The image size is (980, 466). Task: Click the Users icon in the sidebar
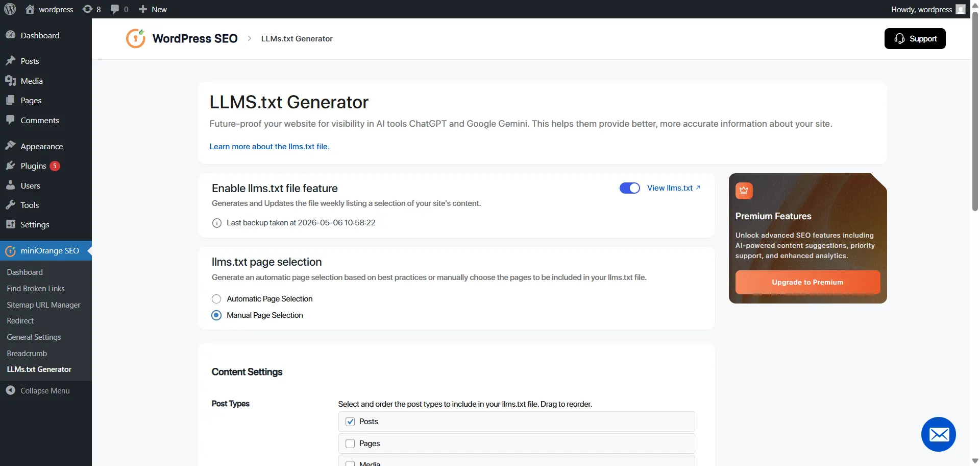(11, 185)
